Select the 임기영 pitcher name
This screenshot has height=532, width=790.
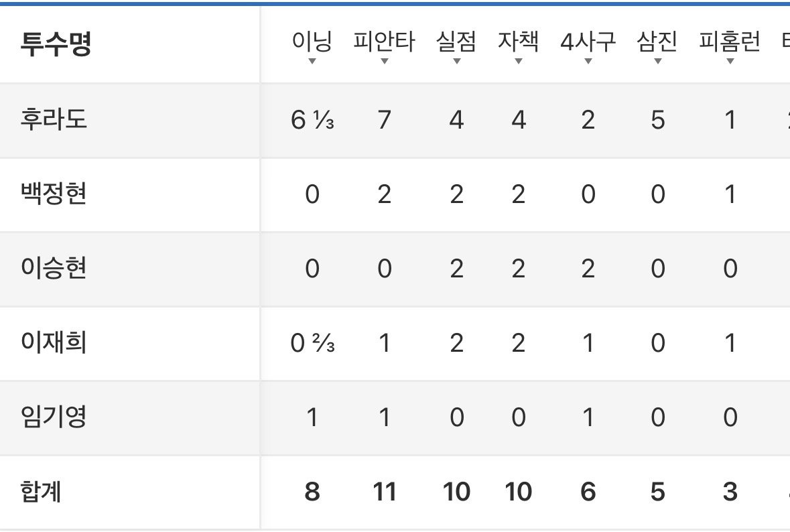(54, 417)
